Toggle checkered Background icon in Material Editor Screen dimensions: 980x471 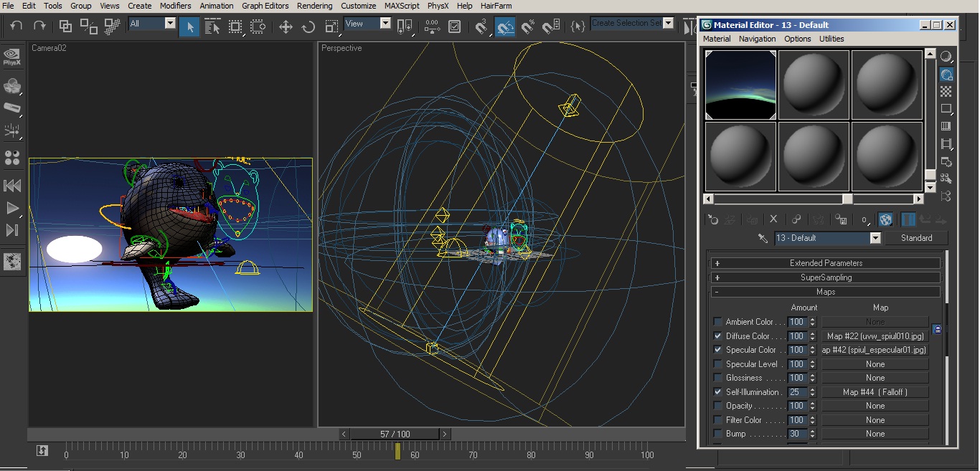pyautogui.click(x=946, y=92)
